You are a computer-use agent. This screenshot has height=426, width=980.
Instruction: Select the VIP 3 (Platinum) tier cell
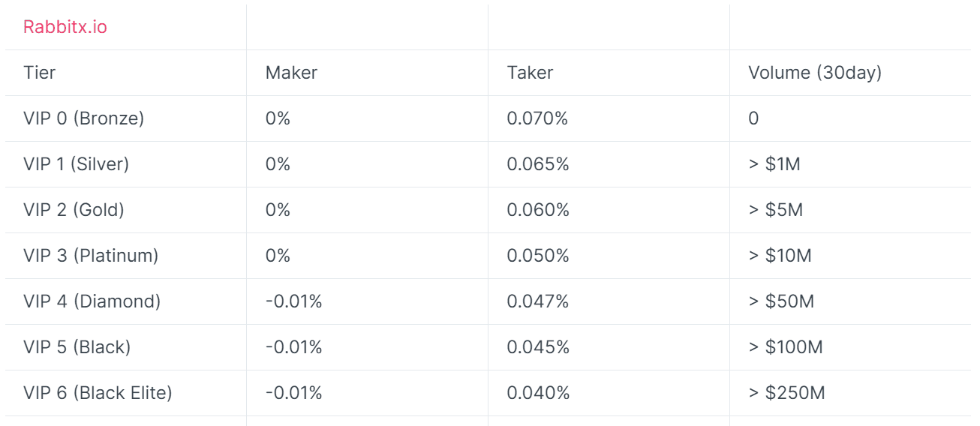coord(91,256)
